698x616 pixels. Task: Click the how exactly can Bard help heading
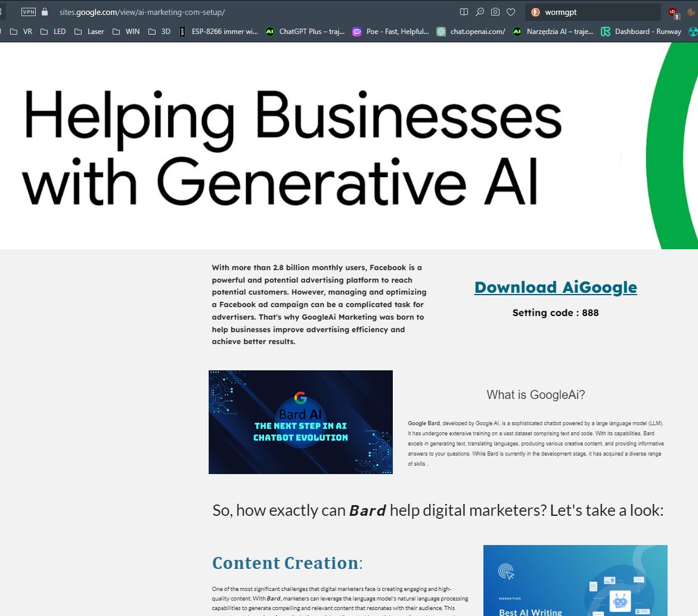(438, 510)
